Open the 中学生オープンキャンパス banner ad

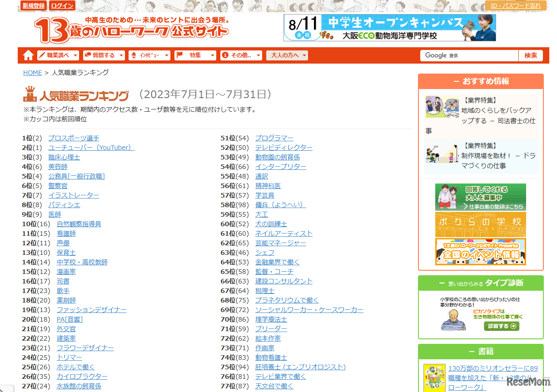tap(390, 28)
